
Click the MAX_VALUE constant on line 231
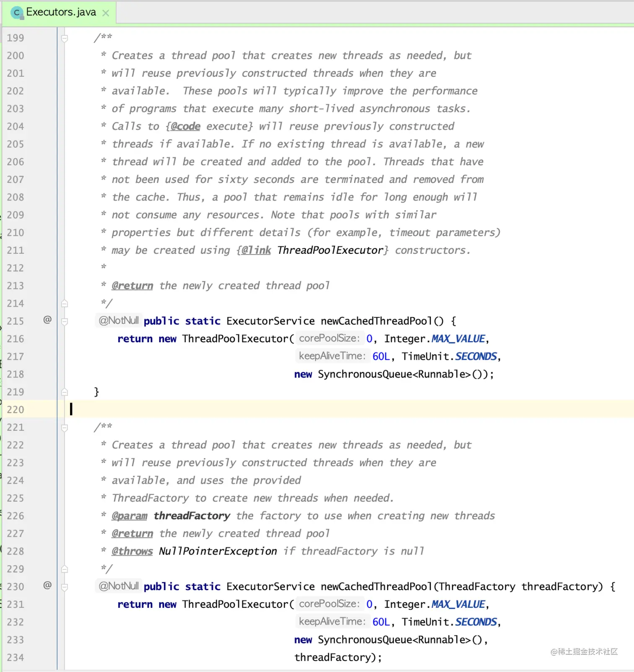(458, 604)
